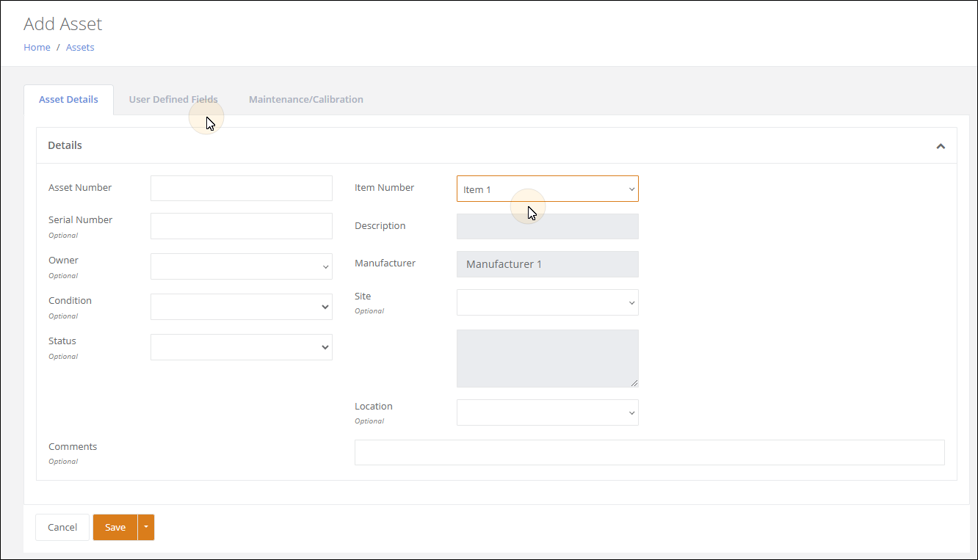
Task: Click the Details section heading
Action: click(x=65, y=145)
